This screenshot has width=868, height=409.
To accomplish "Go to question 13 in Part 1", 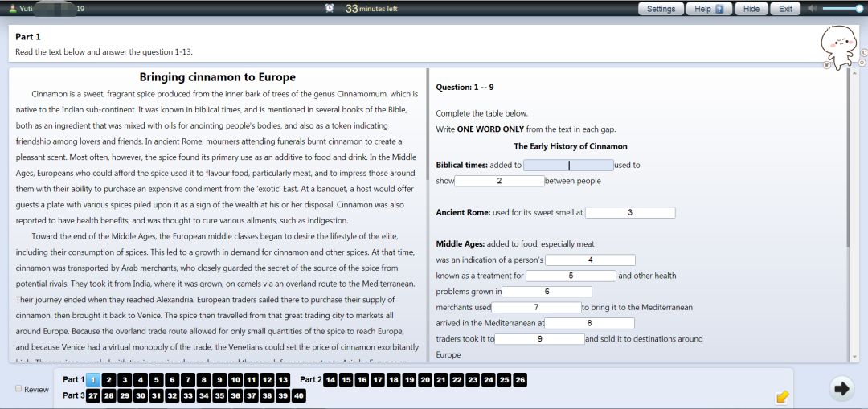I will (x=283, y=379).
